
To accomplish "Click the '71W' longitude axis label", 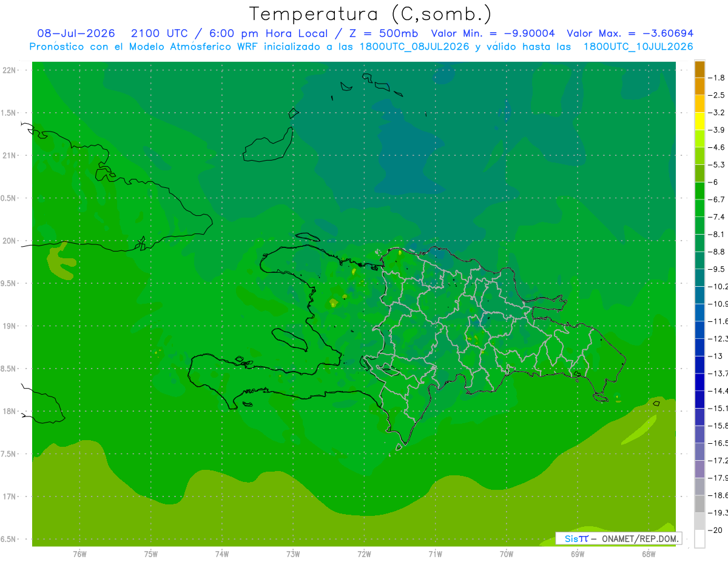I will pos(435,554).
